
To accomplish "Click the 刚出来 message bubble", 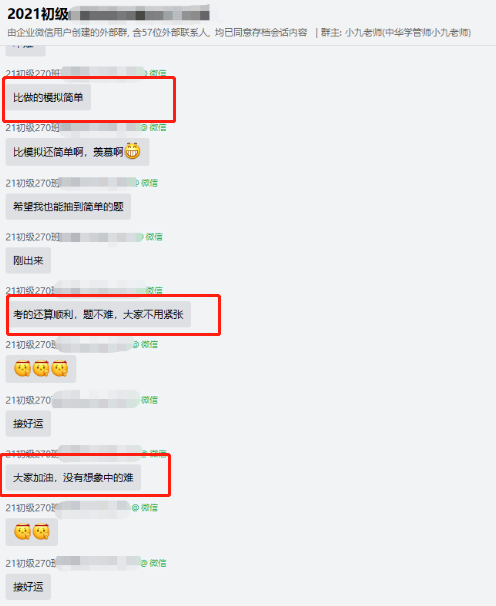I will click(x=28, y=260).
